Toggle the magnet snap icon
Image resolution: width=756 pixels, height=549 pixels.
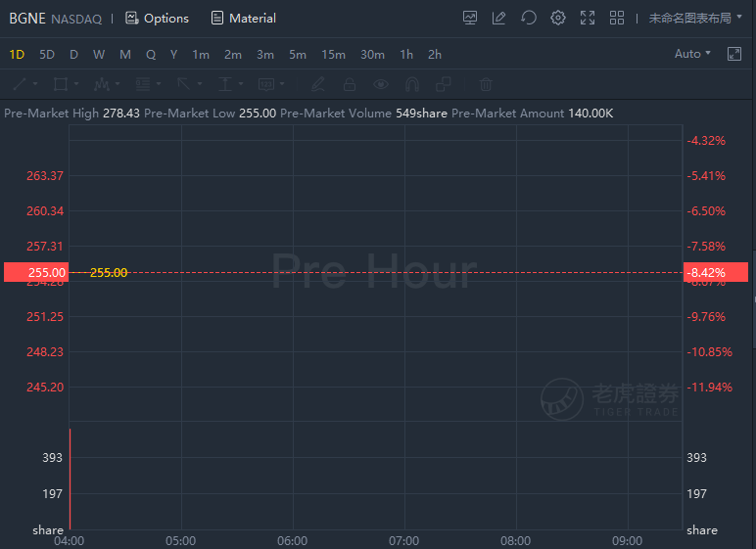click(x=411, y=84)
